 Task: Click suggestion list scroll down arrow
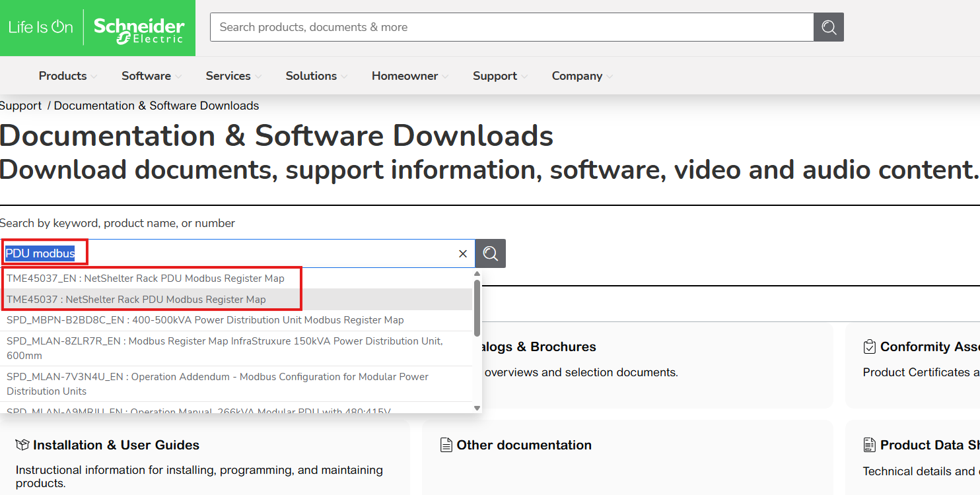point(477,409)
